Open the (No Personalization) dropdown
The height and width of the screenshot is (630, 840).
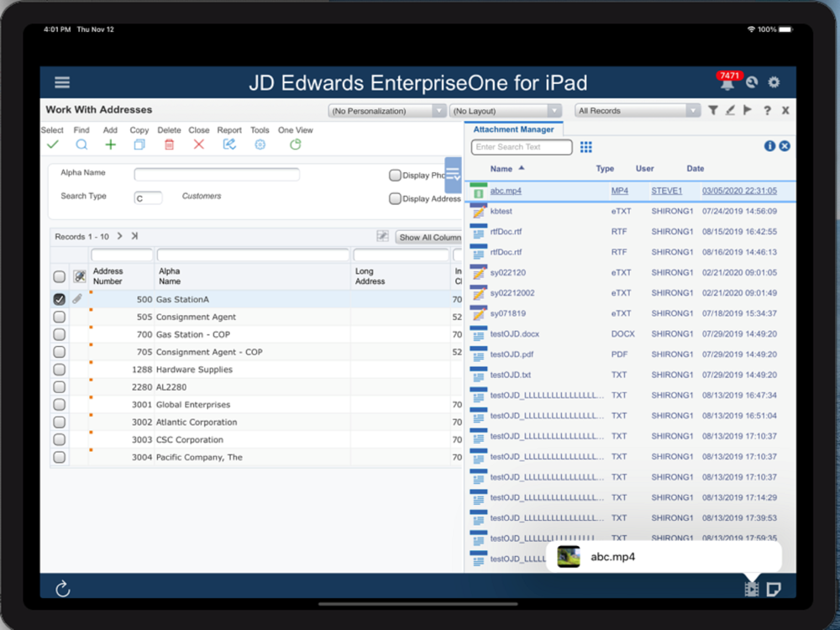pos(387,111)
